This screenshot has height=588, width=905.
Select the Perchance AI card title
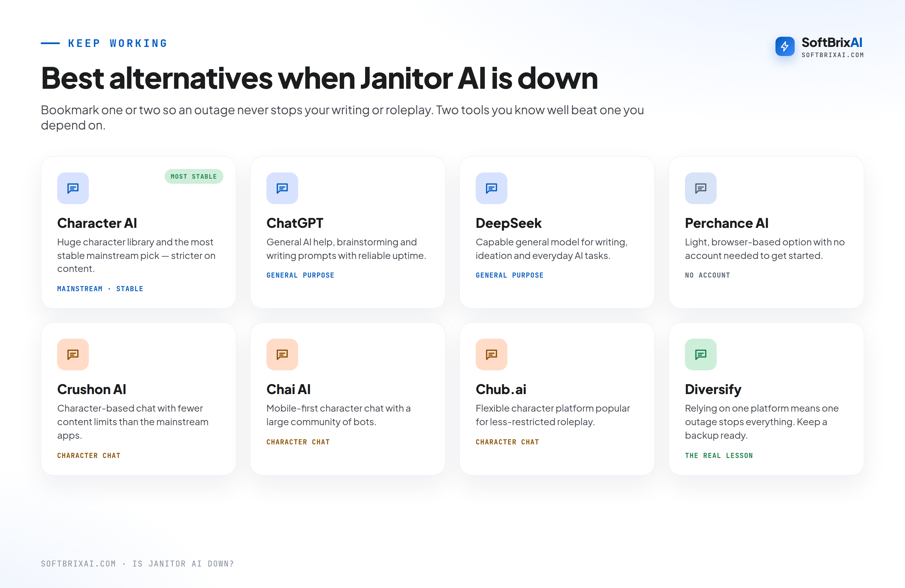(727, 223)
